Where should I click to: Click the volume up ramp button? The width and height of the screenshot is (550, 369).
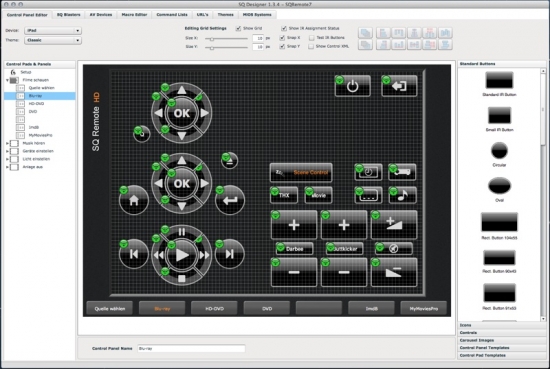394,225
